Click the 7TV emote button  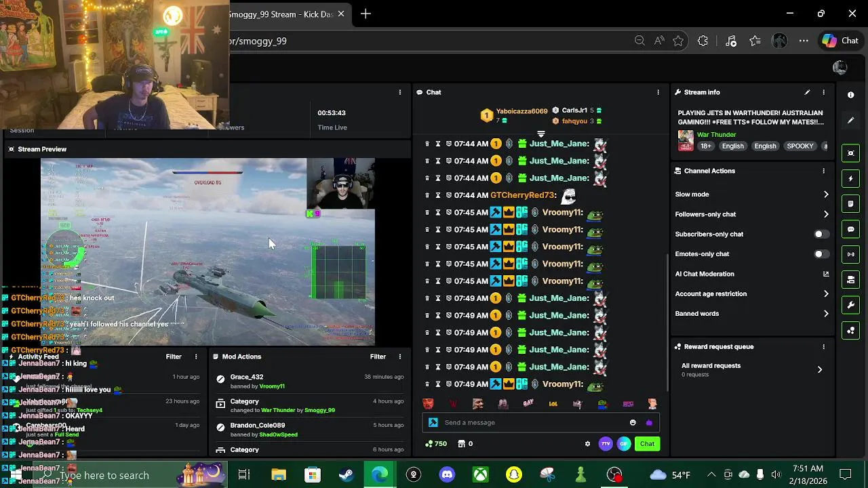[x=606, y=444]
